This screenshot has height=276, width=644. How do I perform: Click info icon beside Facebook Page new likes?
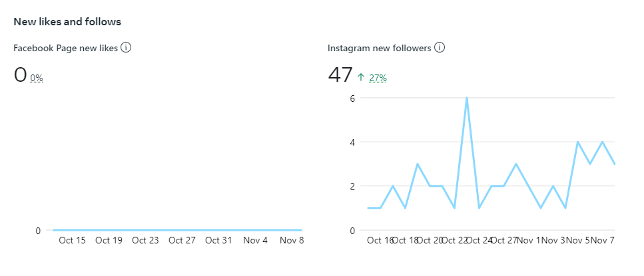125,48
